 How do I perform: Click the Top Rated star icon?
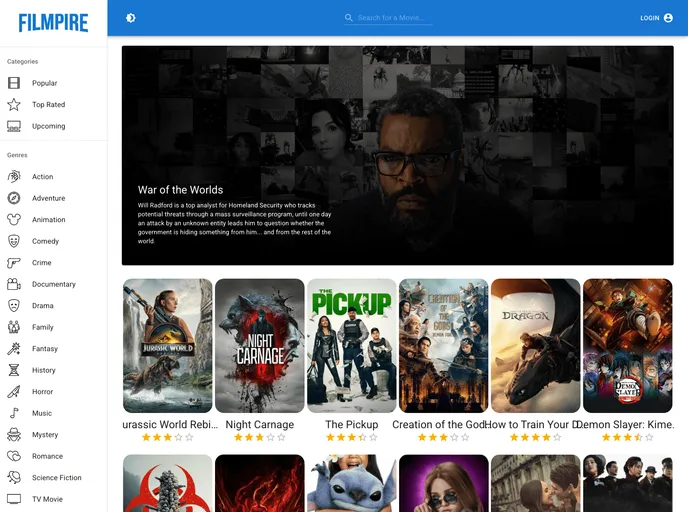(14, 104)
